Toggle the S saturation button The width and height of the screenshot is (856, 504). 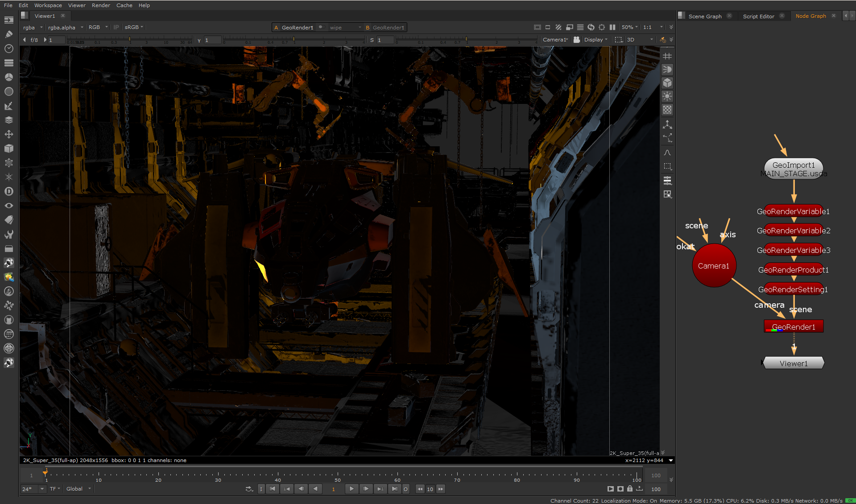point(372,40)
